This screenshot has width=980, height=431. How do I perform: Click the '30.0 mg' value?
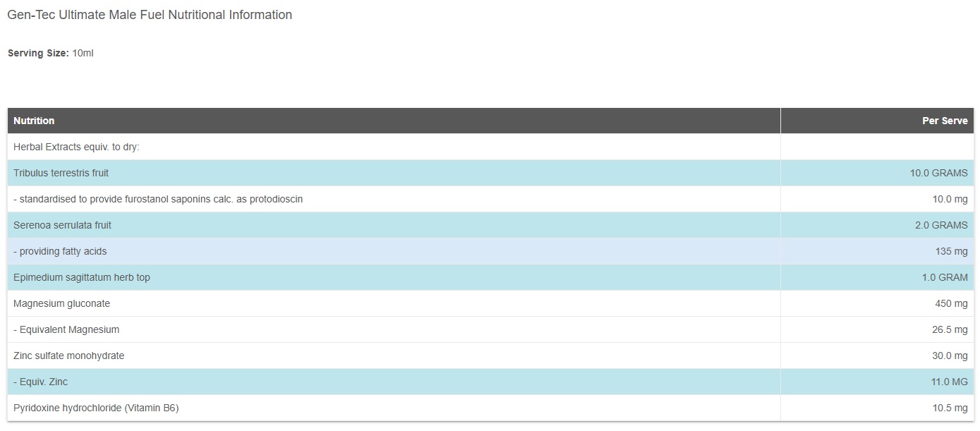pyautogui.click(x=950, y=356)
